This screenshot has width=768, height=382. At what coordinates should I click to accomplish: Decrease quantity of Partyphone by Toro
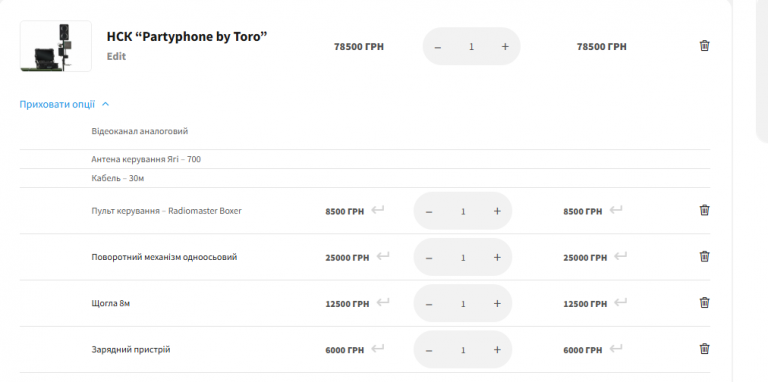click(x=438, y=47)
